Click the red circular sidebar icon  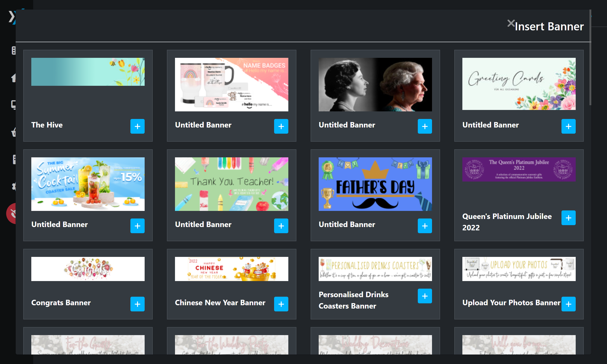[12, 213]
